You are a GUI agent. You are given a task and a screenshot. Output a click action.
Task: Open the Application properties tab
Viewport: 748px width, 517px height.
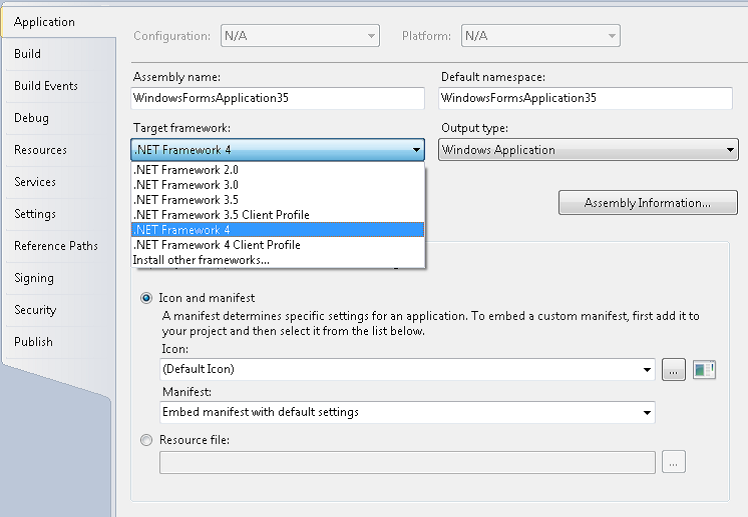click(x=58, y=22)
